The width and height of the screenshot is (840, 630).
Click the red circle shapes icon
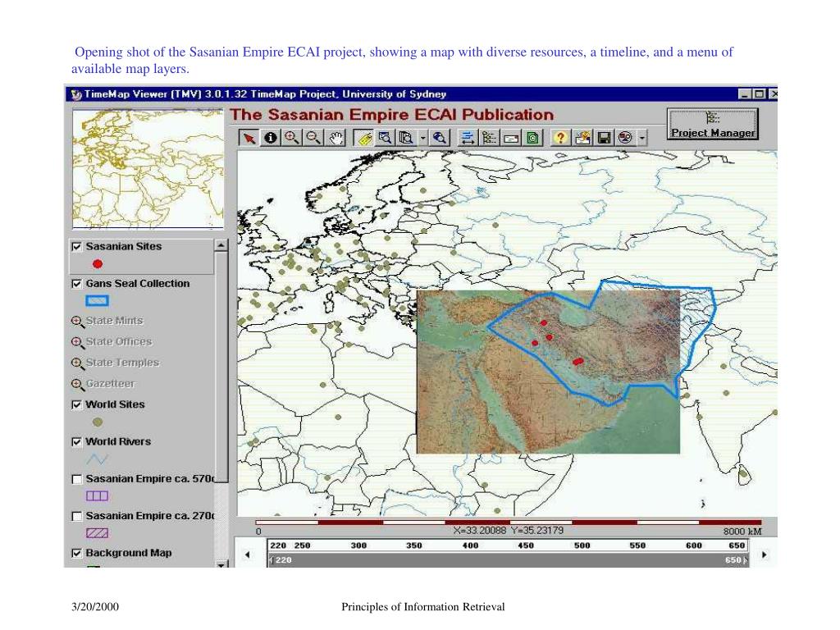coord(625,138)
